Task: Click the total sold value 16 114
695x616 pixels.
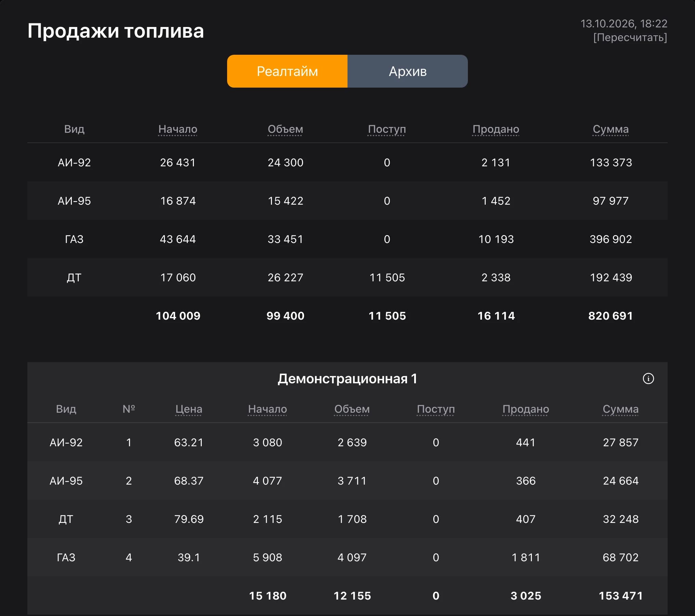Action: 496,316
